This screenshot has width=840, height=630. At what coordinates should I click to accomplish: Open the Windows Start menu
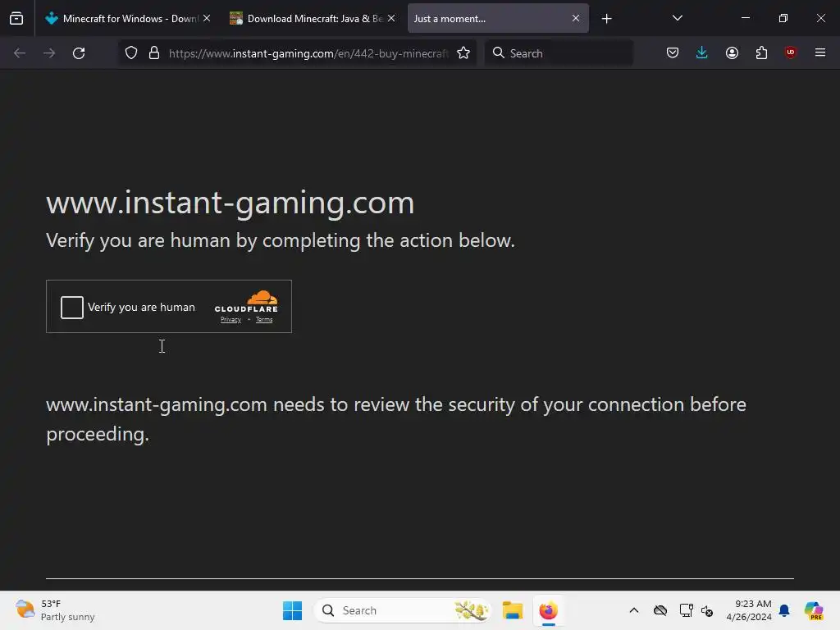(x=293, y=610)
